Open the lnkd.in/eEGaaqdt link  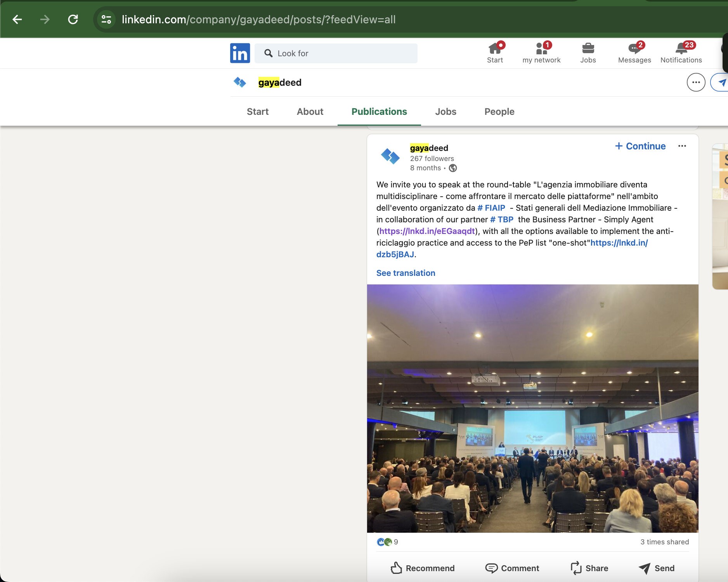tap(427, 231)
